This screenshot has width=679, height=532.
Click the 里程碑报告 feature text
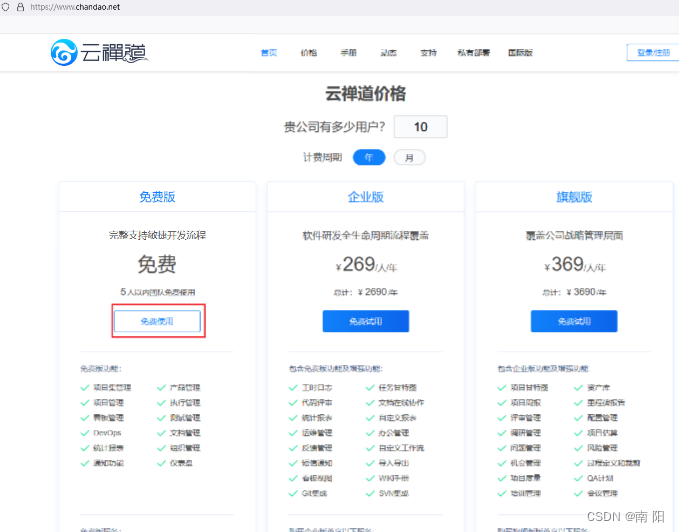(606, 403)
